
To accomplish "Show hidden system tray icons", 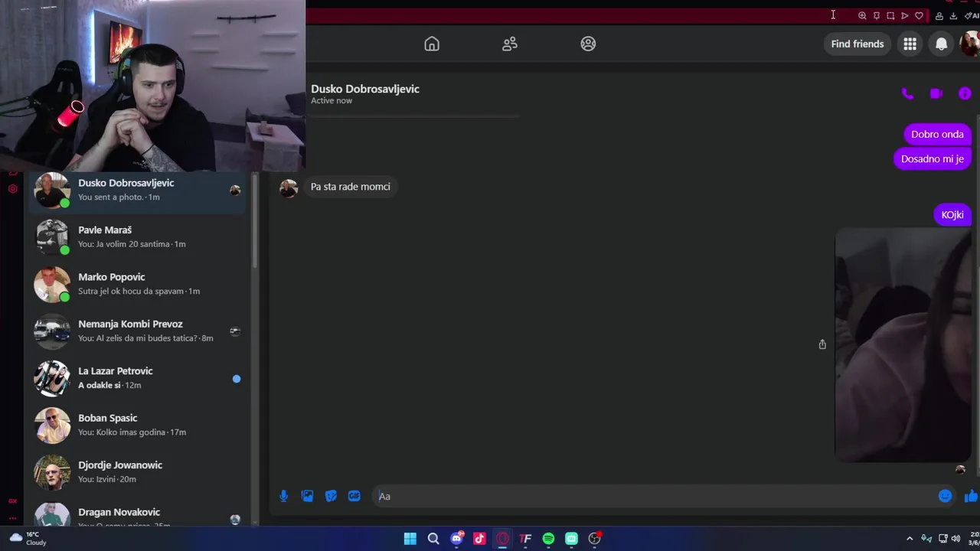I will click(x=910, y=539).
